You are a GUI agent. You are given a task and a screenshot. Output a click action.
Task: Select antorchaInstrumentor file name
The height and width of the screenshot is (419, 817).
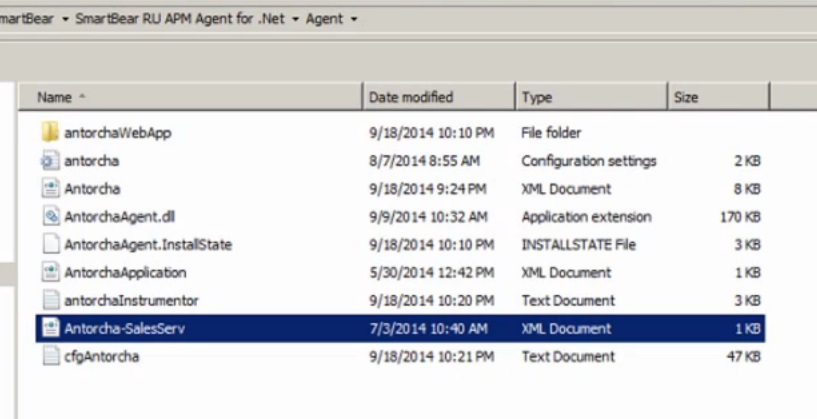tap(131, 301)
